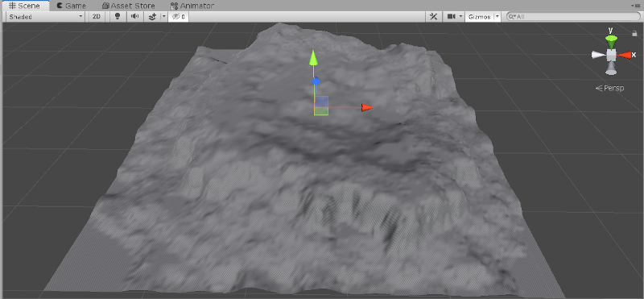Click the red X axis cone on orientation gizmo
644x299 pixels.
tap(625, 55)
